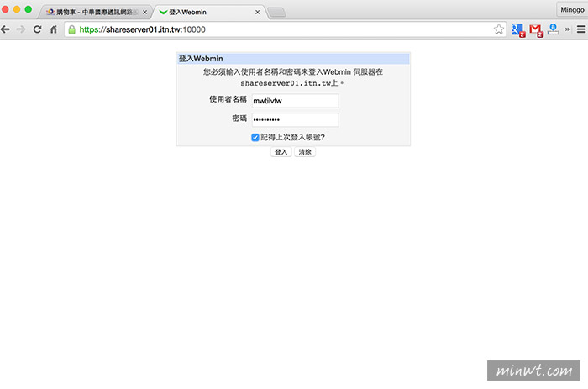Close the 購物車 tab
This screenshot has width=588, height=389.
click(144, 13)
